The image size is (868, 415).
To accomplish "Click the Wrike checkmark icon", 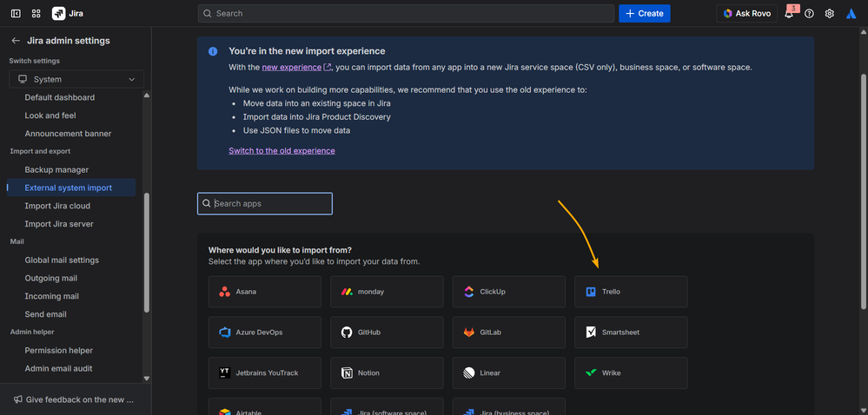I will 591,373.
